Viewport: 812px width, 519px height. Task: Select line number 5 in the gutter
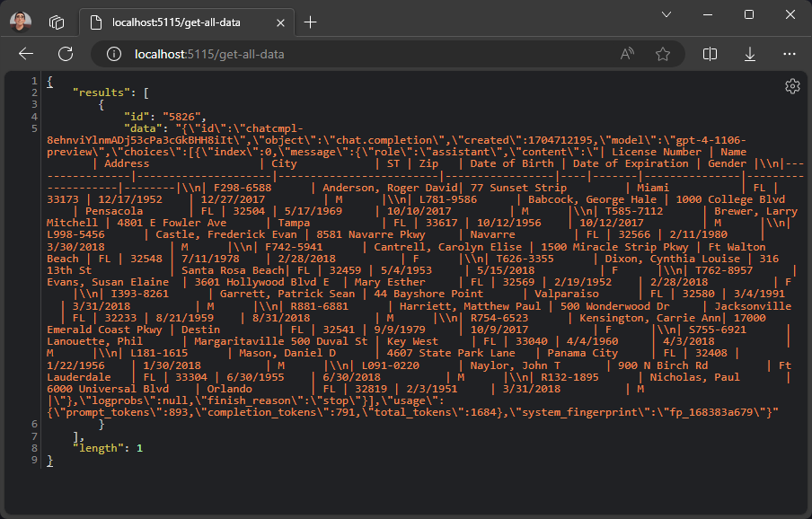(34, 128)
